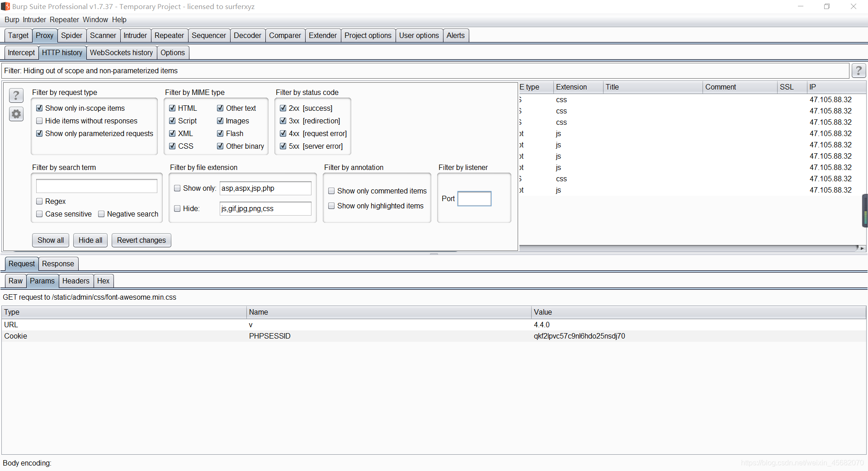Sort history by IP column header
Image resolution: width=868 pixels, height=471 pixels.
point(836,87)
